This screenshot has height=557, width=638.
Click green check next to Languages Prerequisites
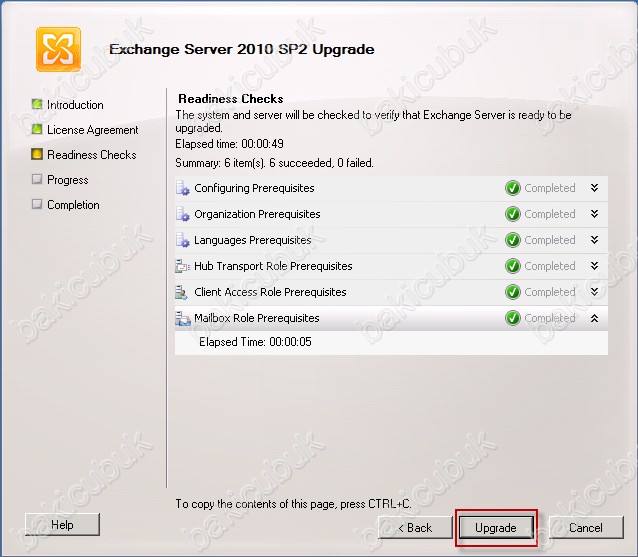513,240
